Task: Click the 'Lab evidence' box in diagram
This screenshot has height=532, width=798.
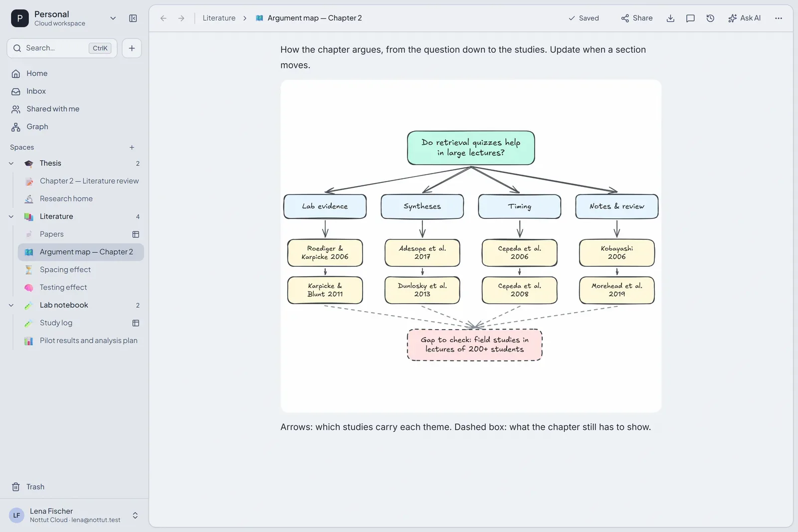Action: tap(325, 206)
